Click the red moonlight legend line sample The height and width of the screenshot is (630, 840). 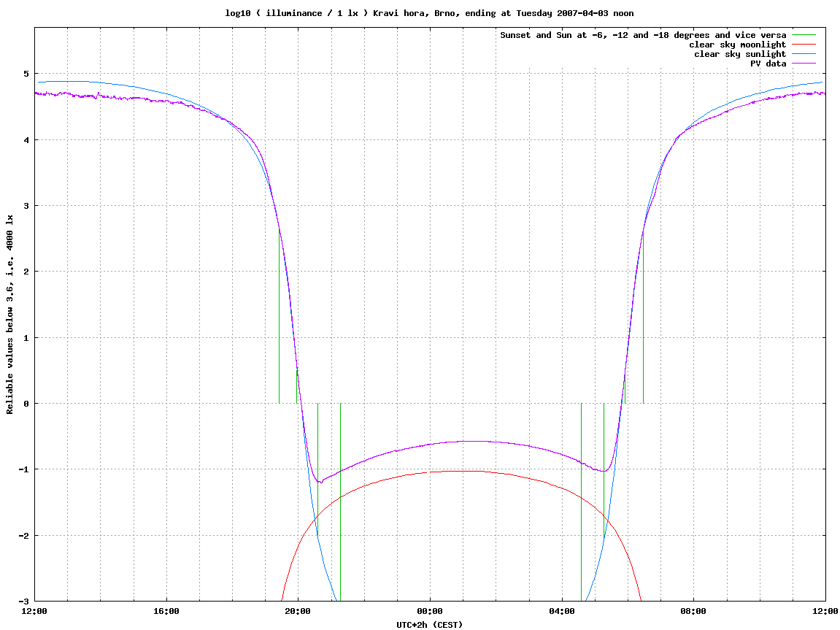[x=804, y=45]
